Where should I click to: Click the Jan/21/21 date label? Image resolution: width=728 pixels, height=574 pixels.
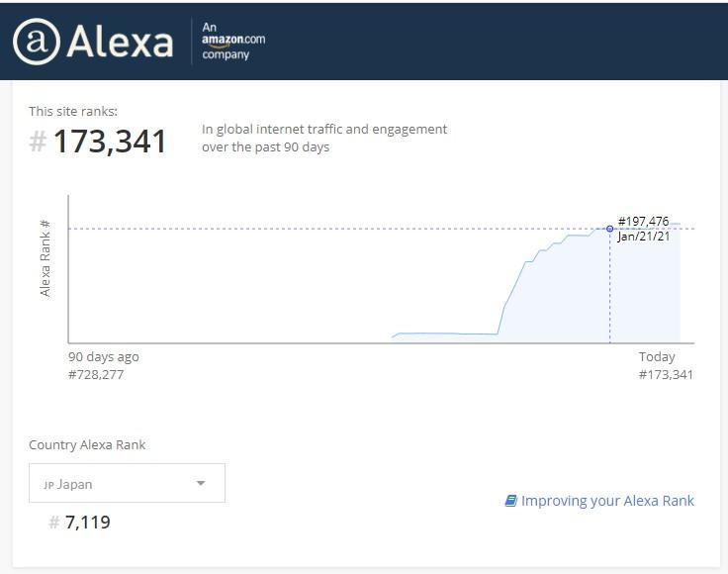[643, 237]
